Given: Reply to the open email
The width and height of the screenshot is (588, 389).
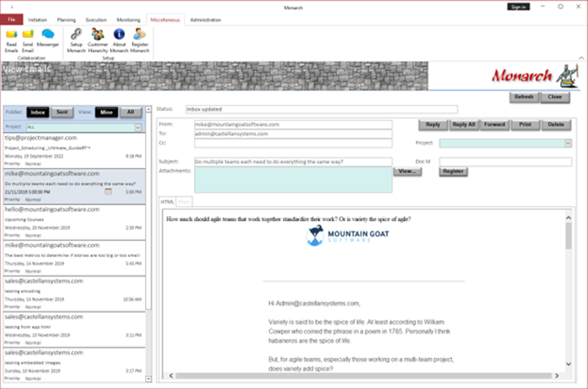Looking at the screenshot, I should click(433, 124).
